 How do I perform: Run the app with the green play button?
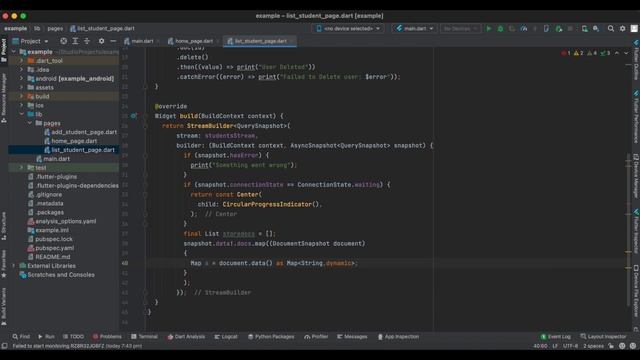pos(489,29)
